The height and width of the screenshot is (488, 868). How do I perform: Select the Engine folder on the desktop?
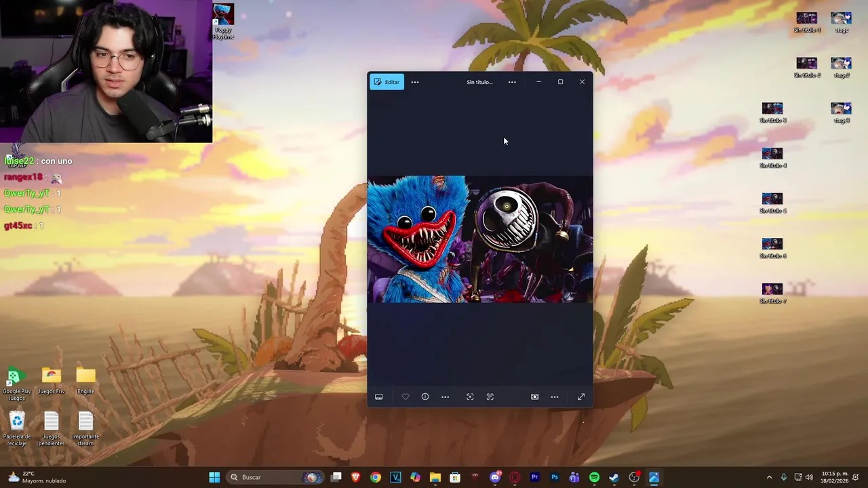pos(85,381)
